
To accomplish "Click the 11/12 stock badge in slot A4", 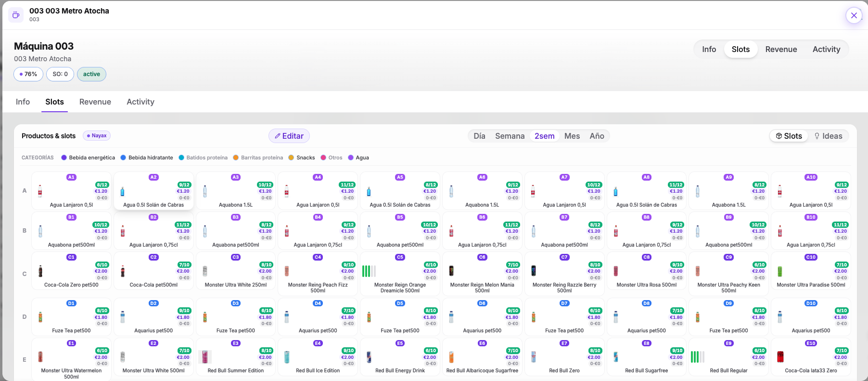I will tap(347, 185).
